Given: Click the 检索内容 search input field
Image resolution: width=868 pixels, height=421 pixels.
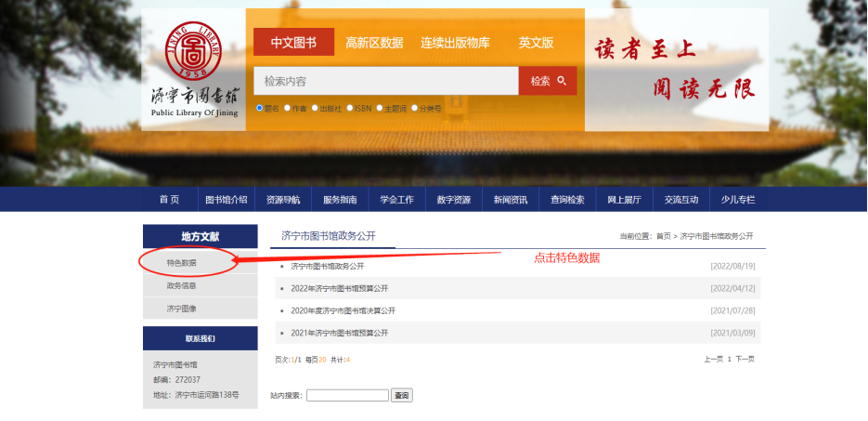Looking at the screenshot, I should click(386, 81).
